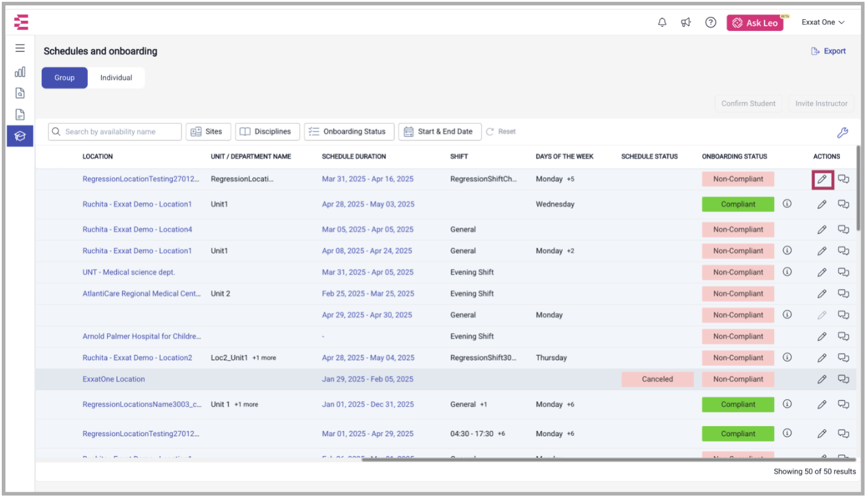Select the Group tab
The height and width of the screenshot is (499, 868).
tap(65, 78)
